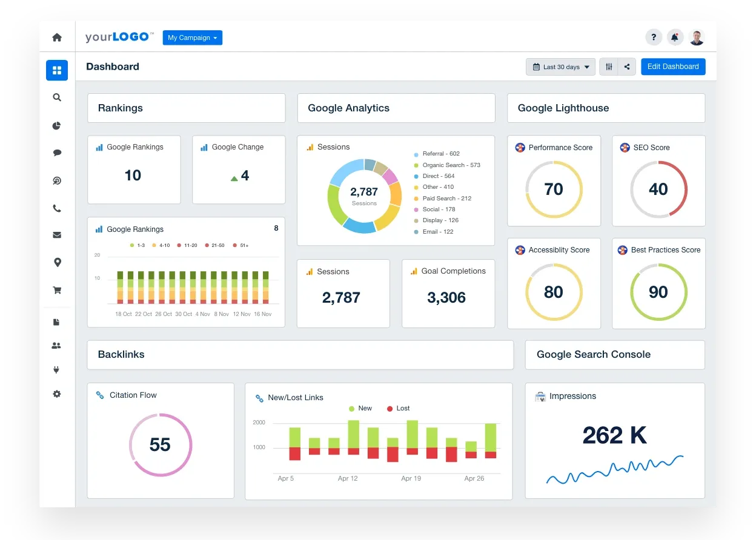Open the shopping cart icon in sidebar
This screenshot has width=756, height=540.
pyautogui.click(x=57, y=290)
